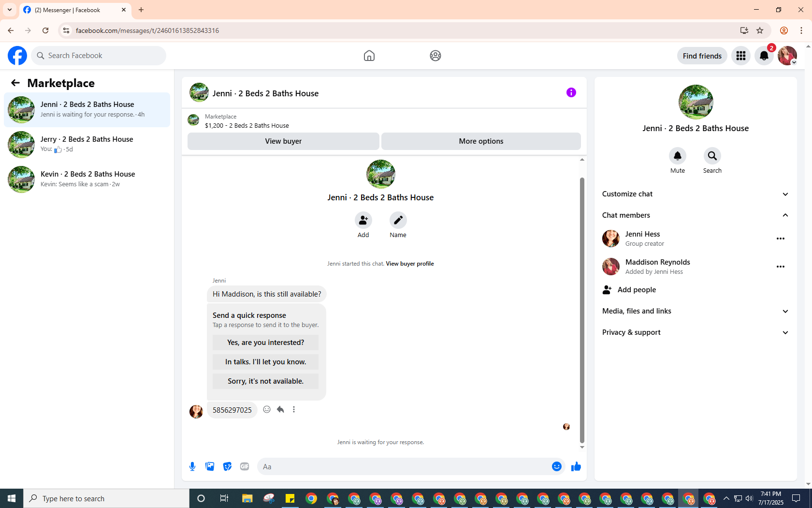Open Chrome three-dot menu
812x508 pixels.
[801, 30]
